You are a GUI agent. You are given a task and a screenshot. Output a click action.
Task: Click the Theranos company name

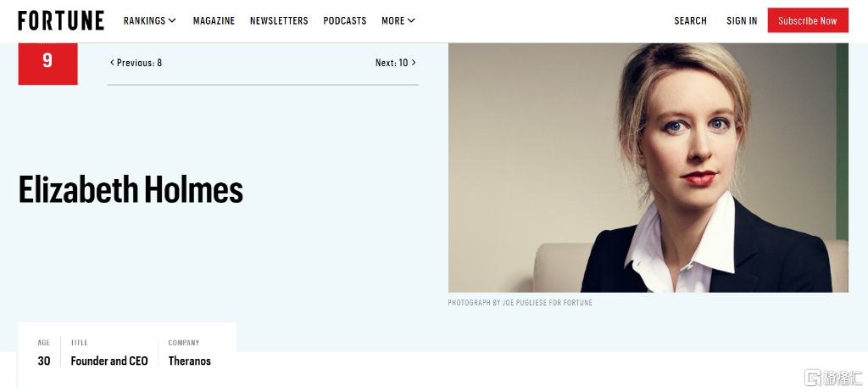click(x=189, y=361)
